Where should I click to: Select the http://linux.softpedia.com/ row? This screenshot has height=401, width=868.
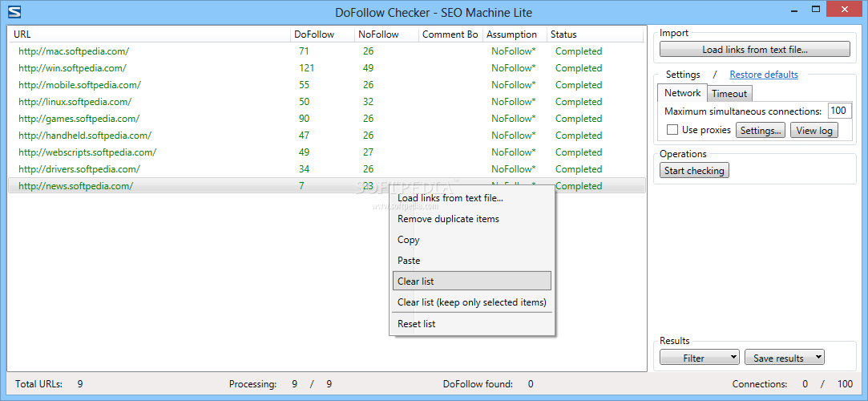(x=327, y=102)
